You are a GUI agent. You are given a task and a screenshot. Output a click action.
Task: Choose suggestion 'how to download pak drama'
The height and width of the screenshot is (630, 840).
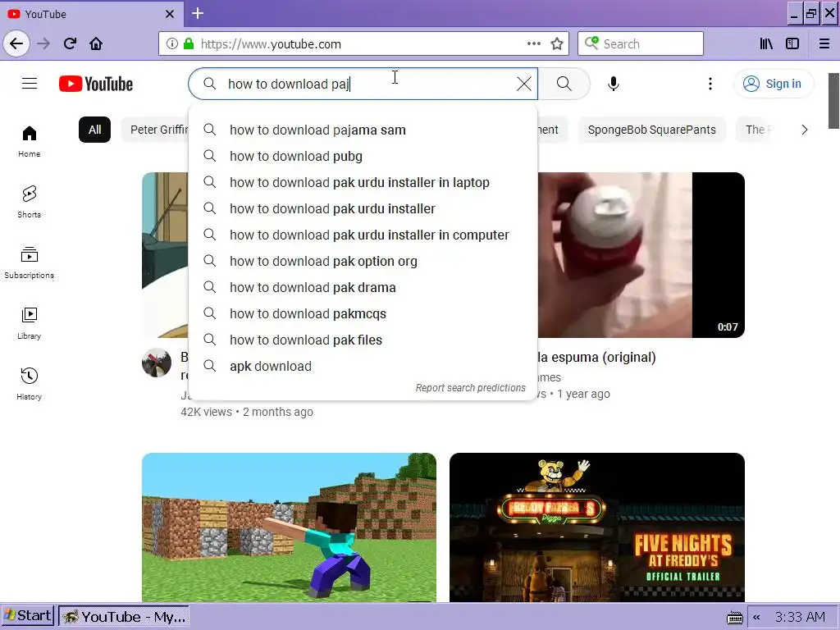pos(363,288)
